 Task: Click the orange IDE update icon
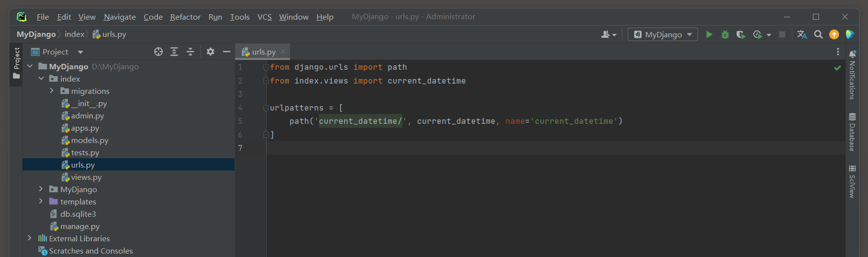click(x=834, y=34)
